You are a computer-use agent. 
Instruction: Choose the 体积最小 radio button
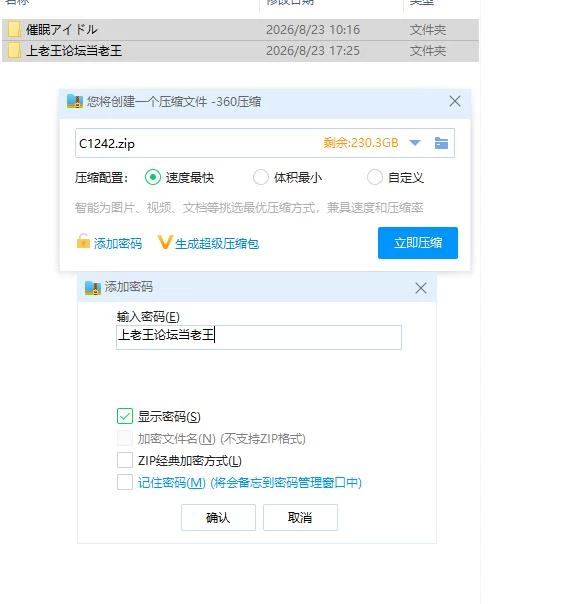(260, 177)
